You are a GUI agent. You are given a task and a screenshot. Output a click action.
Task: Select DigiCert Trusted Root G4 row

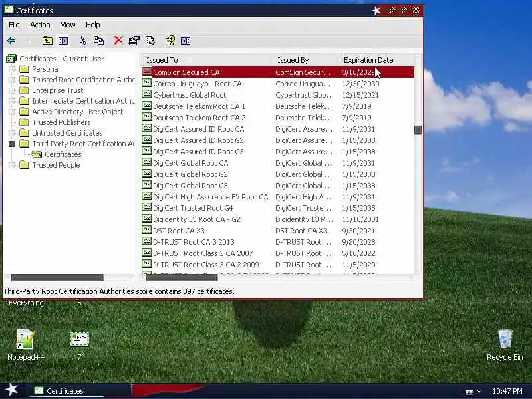click(277, 208)
